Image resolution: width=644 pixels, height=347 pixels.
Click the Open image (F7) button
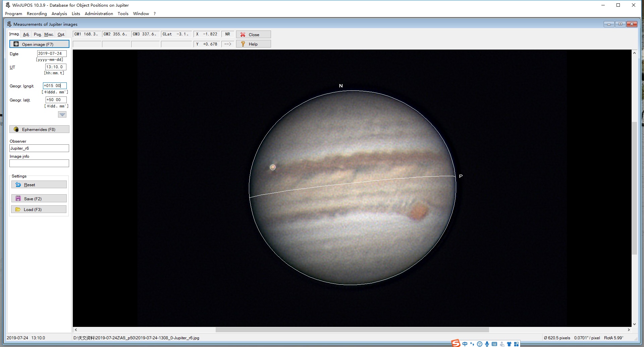[39, 44]
